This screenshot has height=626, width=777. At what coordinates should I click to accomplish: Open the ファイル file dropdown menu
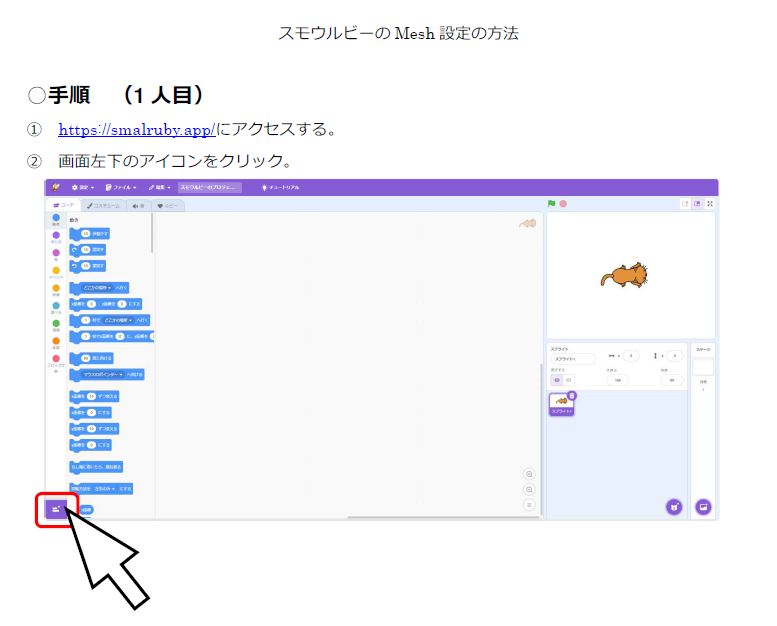[x=122, y=187]
